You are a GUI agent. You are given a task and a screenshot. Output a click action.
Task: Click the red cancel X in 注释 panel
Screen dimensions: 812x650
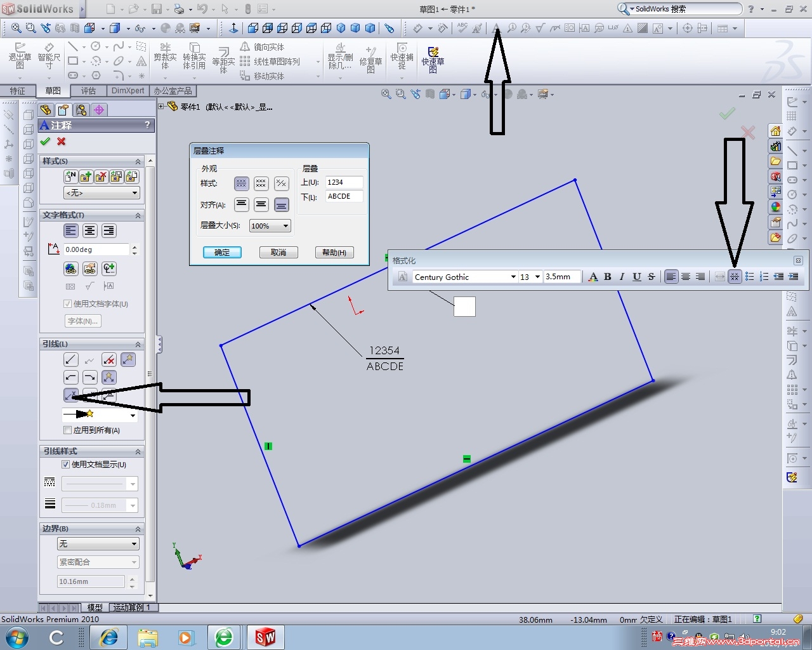click(62, 142)
